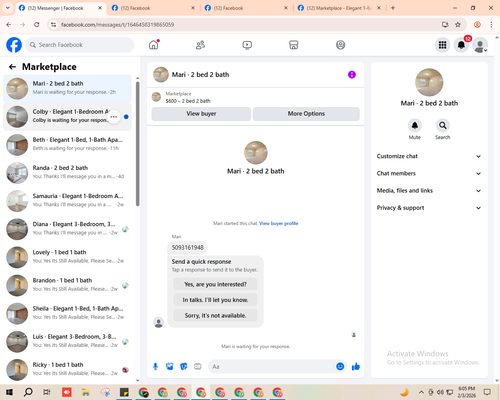The width and height of the screenshot is (500, 400).
Task: Open Windows taskbar search
Action: (28, 392)
